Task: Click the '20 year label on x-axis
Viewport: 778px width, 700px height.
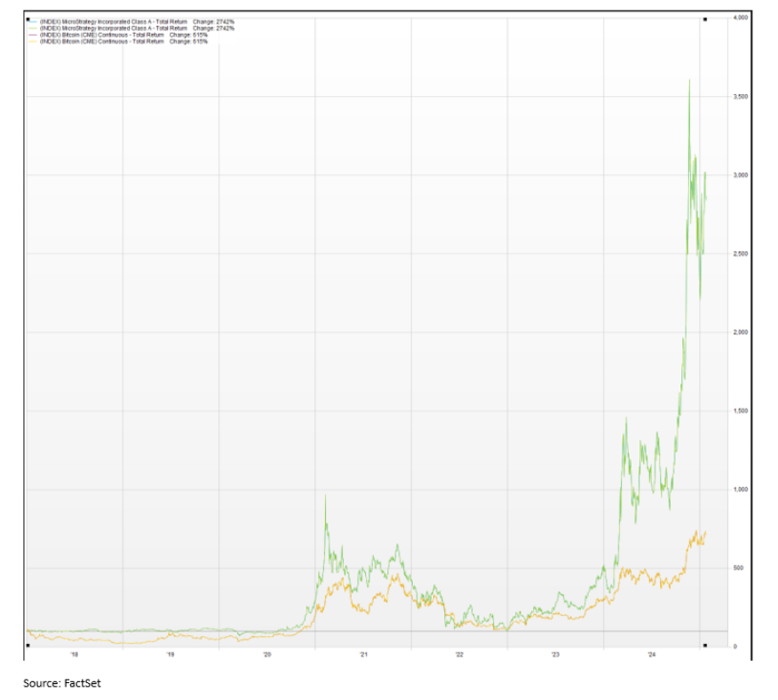Action: 267,655
